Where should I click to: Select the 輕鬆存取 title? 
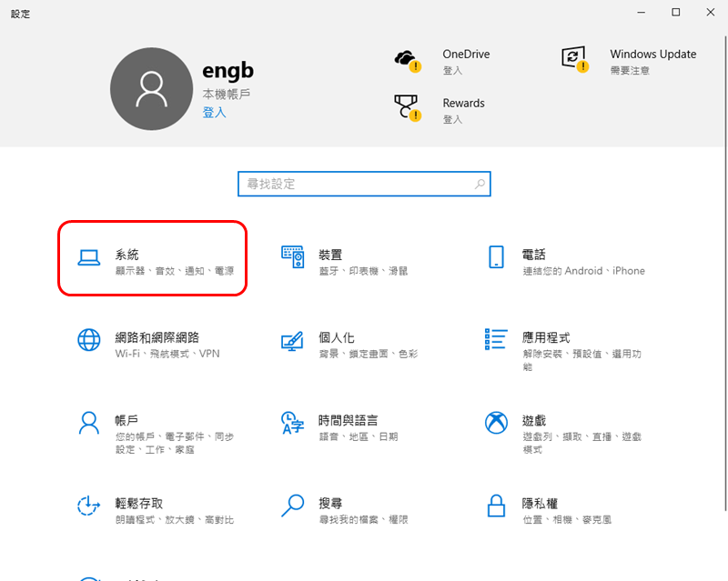139,504
